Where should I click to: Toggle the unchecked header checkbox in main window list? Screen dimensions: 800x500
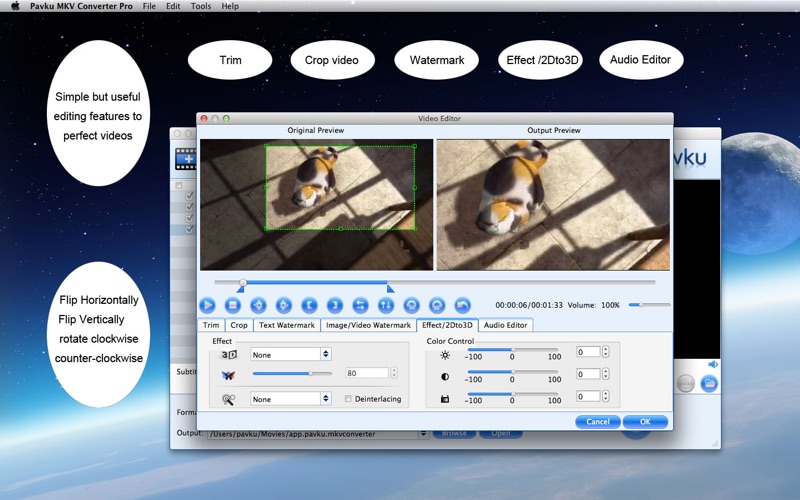[179, 185]
